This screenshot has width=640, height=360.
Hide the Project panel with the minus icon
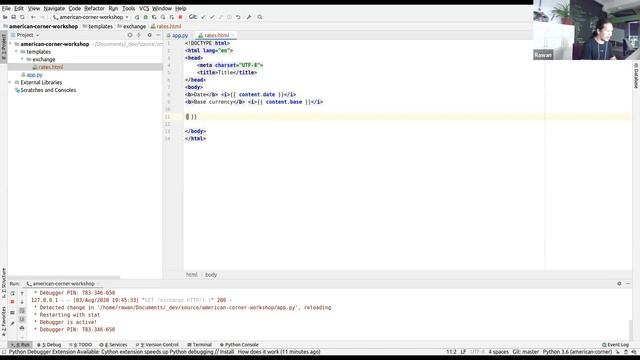pos(158,35)
